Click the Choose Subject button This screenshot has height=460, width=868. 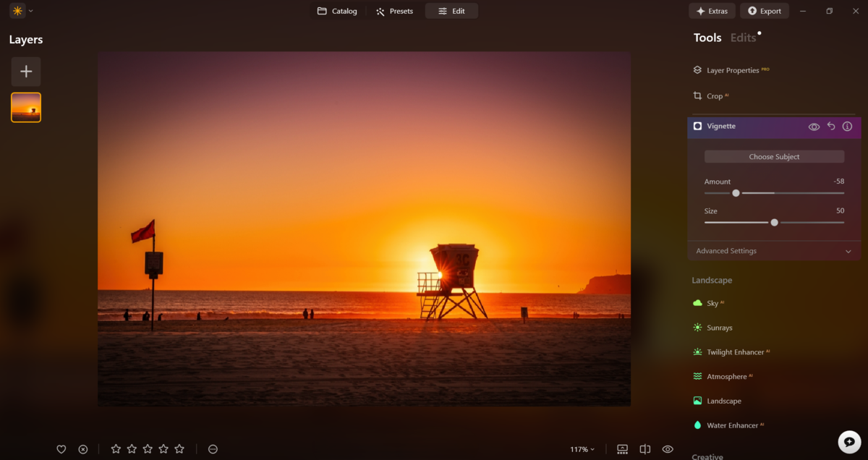(774, 156)
